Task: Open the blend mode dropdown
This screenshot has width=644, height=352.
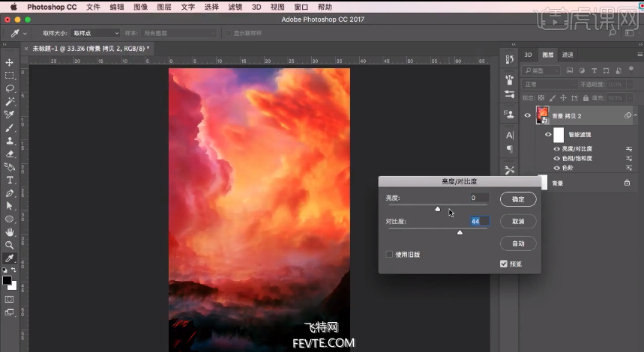Action: pyautogui.click(x=550, y=85)
